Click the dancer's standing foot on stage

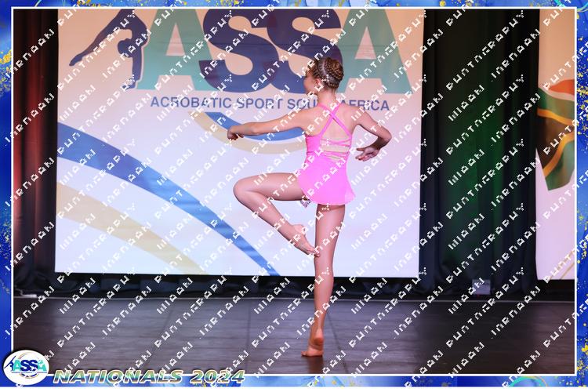pos(314,347)
